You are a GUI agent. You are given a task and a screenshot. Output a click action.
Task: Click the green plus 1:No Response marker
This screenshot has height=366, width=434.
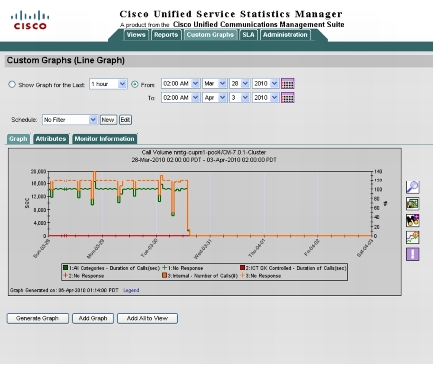pos(165,268)
